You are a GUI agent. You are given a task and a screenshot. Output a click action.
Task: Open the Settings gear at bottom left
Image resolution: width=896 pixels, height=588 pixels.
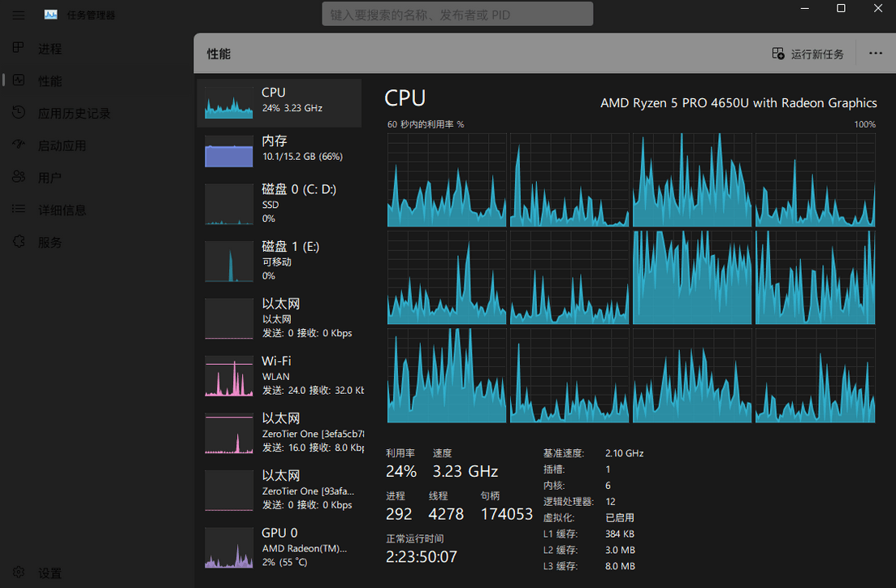[19, 573]
